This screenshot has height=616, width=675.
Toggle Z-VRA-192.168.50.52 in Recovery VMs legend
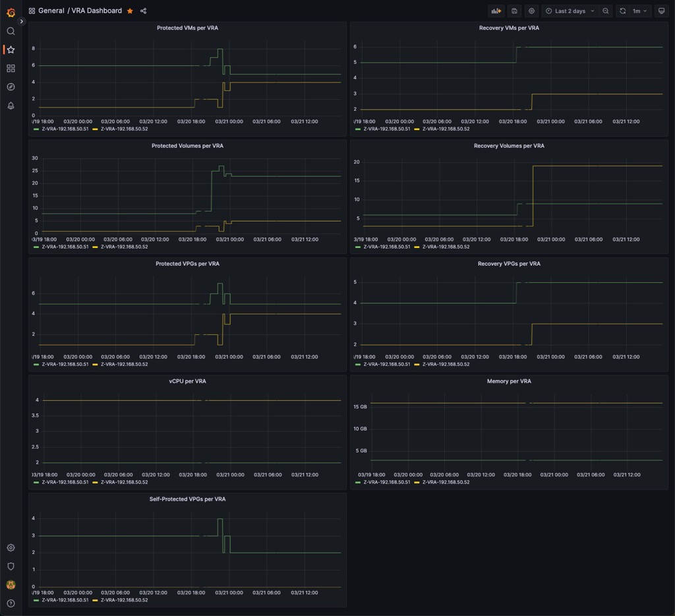[x=446, y=129]
